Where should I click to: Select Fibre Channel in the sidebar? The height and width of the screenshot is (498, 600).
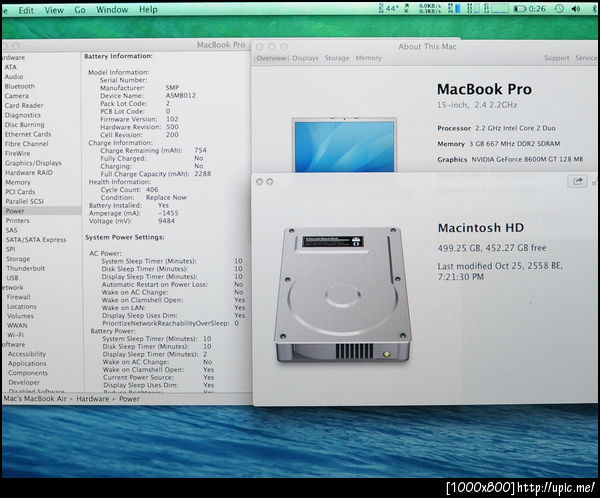26,144
